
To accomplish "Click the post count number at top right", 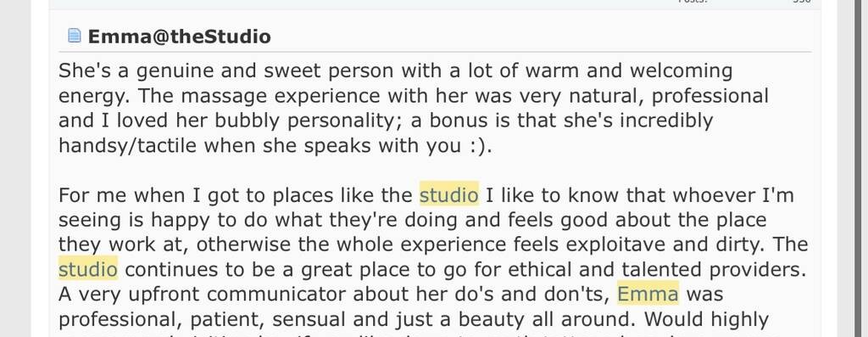I will click(801, 2).
